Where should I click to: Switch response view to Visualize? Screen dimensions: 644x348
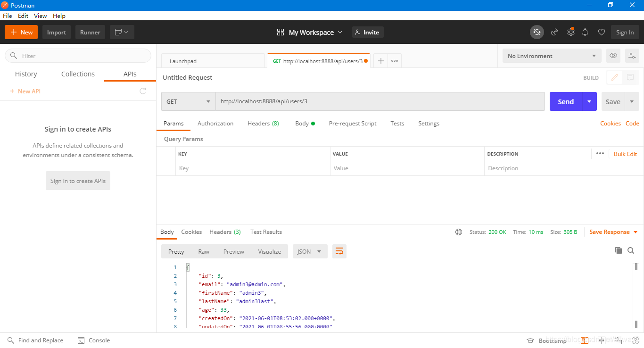[x=270, y=252]
